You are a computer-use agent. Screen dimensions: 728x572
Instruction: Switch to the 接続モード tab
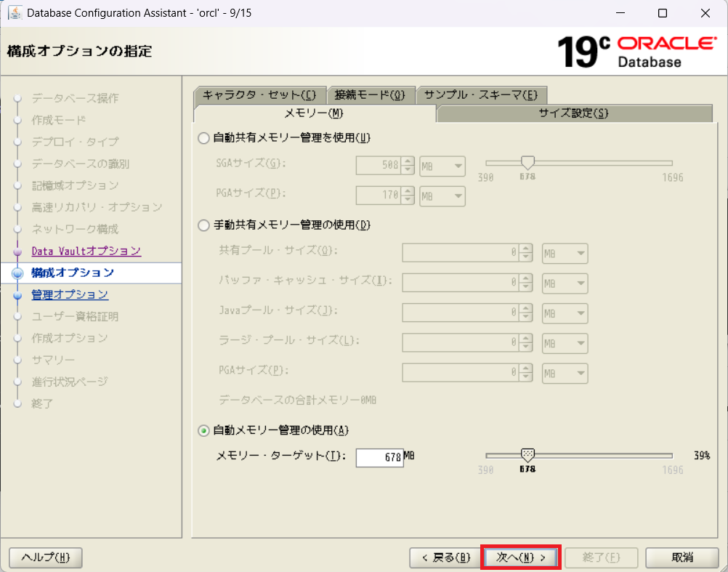point(371,95)
